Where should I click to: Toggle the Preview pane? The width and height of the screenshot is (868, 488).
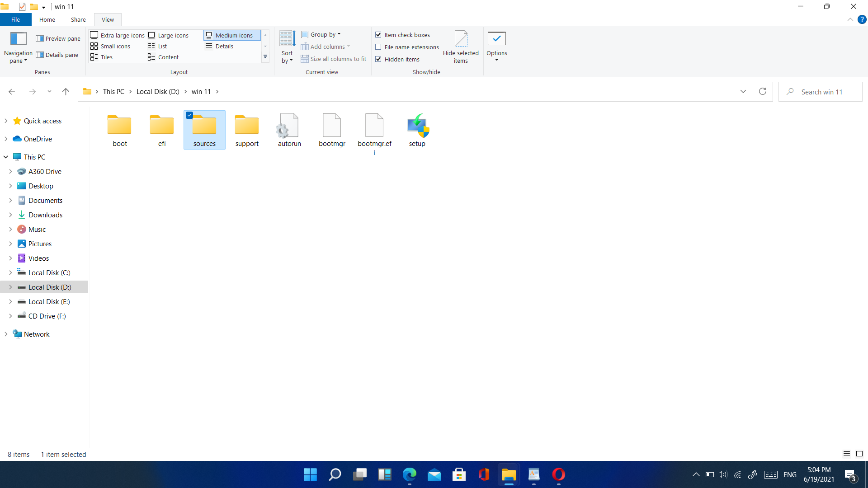click(58, 38)
